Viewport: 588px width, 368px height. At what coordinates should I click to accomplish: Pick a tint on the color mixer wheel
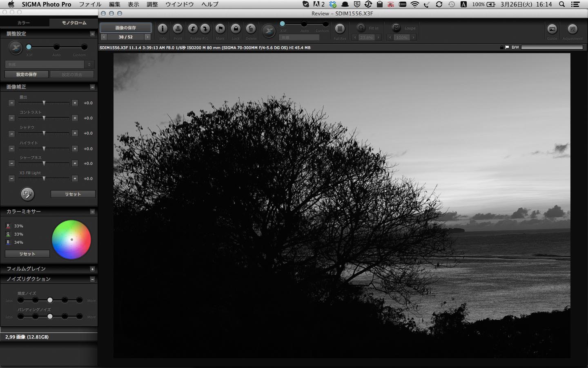click(x=71, y=239)
